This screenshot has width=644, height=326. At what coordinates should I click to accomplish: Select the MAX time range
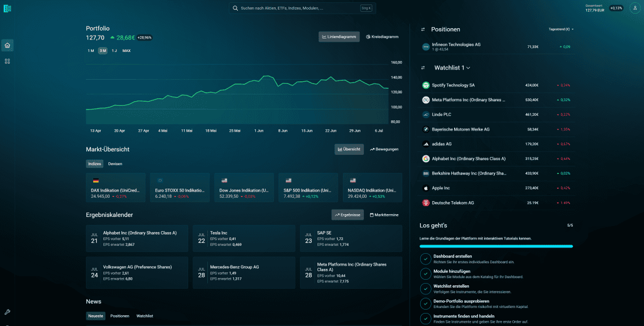(x=127, y=51)
